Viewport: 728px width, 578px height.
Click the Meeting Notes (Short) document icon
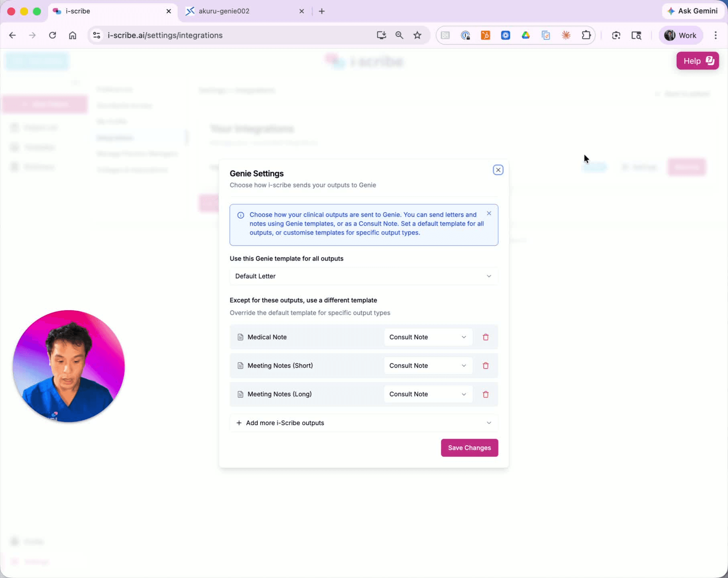coord(240,366)
